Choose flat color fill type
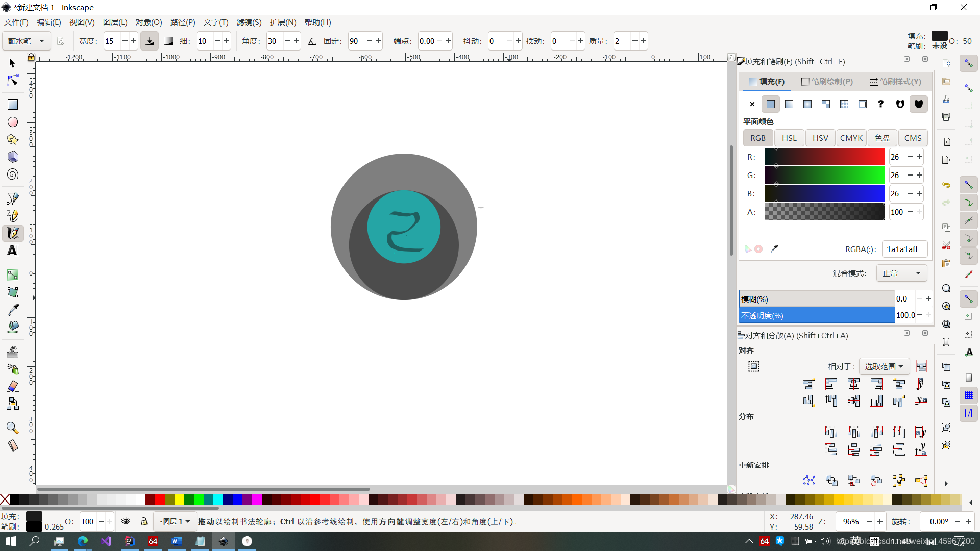Image resolution: width=980 pixels, height=551 pixels. [770, 104]
